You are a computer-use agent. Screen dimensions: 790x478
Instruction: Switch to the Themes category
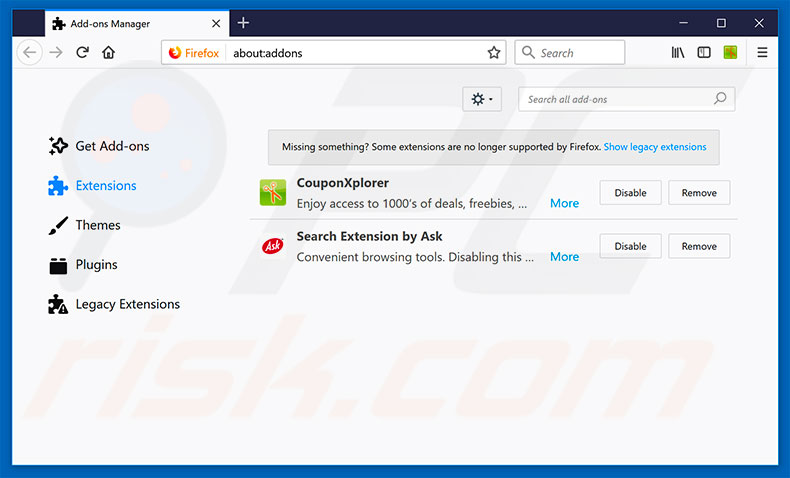tap(98, 225)
